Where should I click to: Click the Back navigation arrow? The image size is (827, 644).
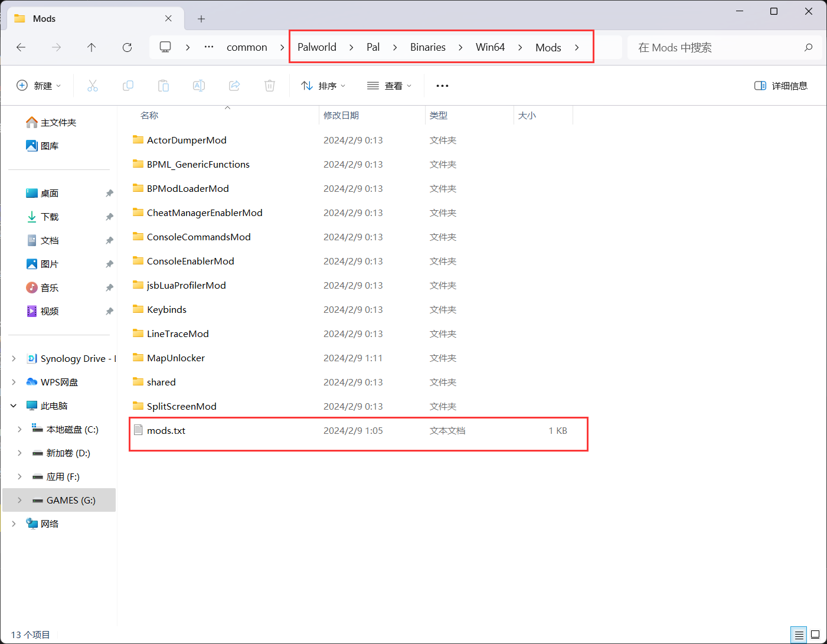[x=21, y=47]
